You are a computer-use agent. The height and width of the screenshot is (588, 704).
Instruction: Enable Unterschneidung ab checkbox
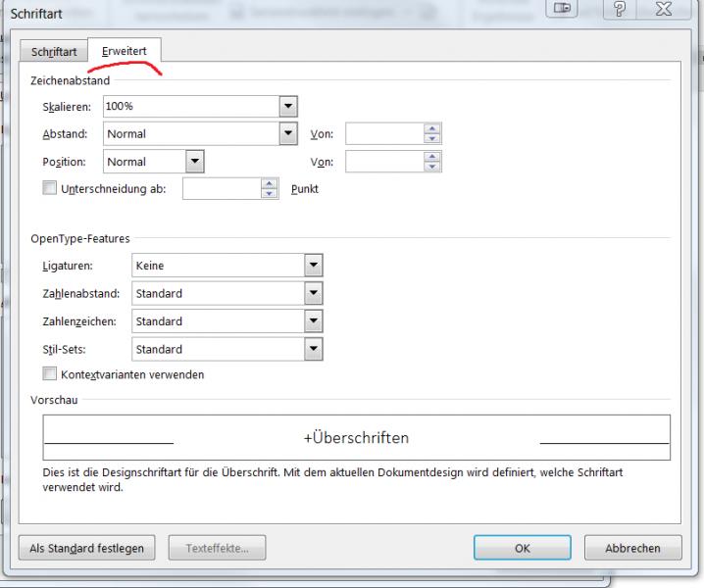pyautogui.click(x=50, y=189)
